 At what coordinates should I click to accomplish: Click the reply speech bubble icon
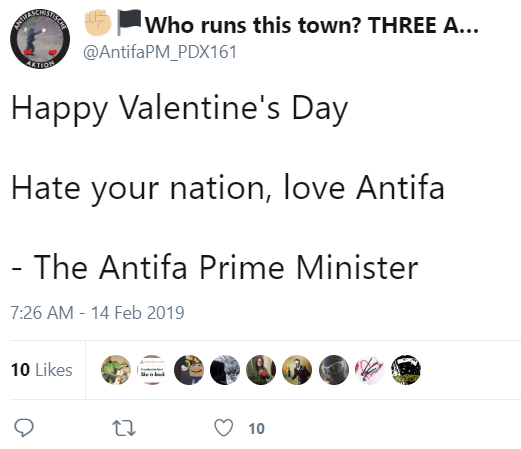coord(24,427)
